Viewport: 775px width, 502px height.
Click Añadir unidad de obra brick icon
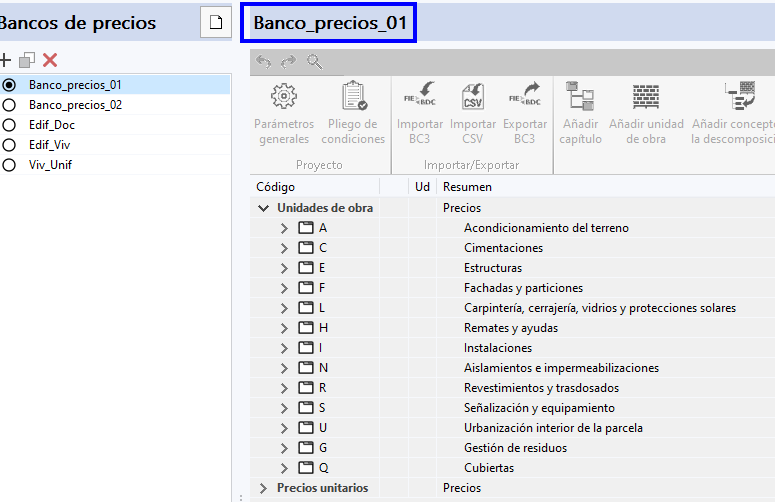point(646,96)
